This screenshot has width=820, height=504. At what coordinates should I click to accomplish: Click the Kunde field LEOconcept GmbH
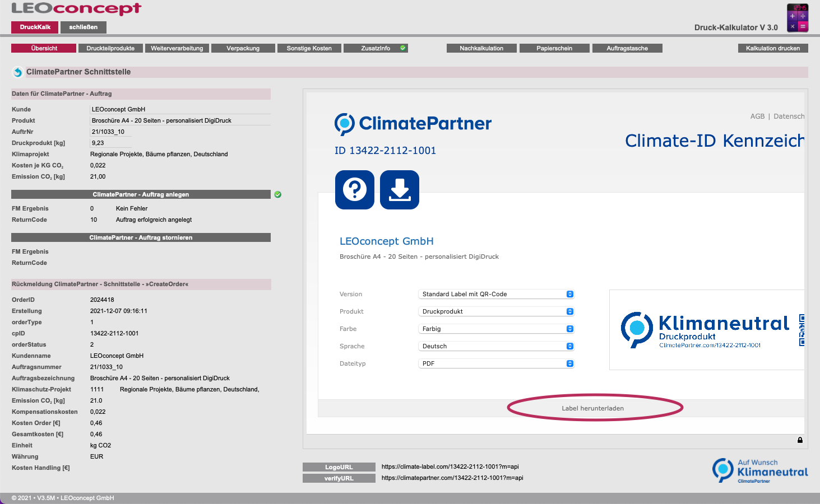click(x=180, y=109)
